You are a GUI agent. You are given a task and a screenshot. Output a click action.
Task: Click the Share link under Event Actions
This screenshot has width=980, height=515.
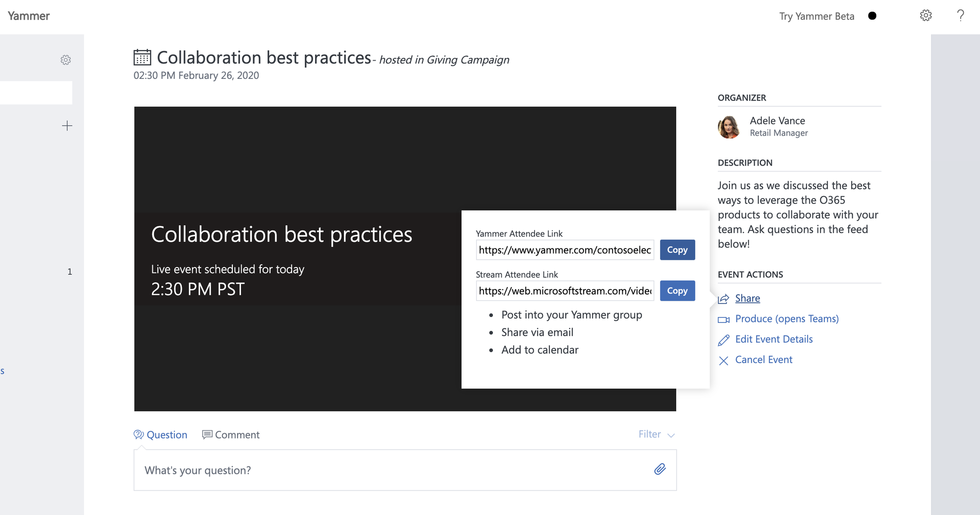[748, 298]
